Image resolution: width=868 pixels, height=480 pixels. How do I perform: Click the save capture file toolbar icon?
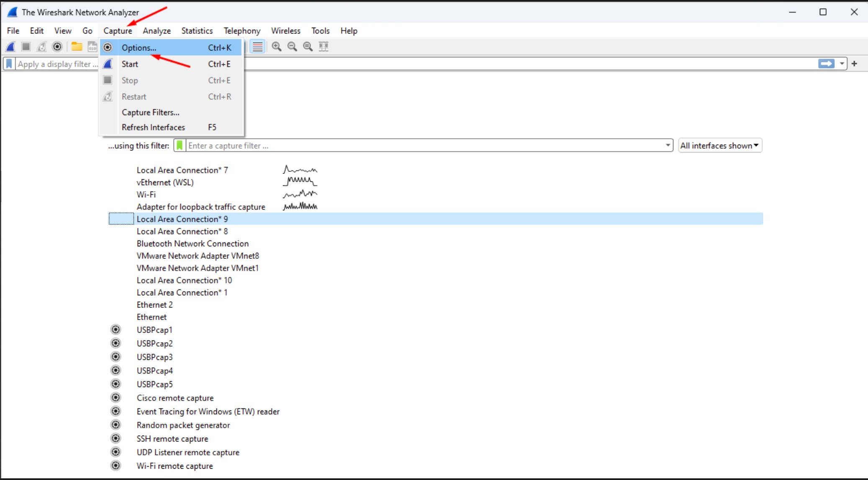(x=92, y=46)
